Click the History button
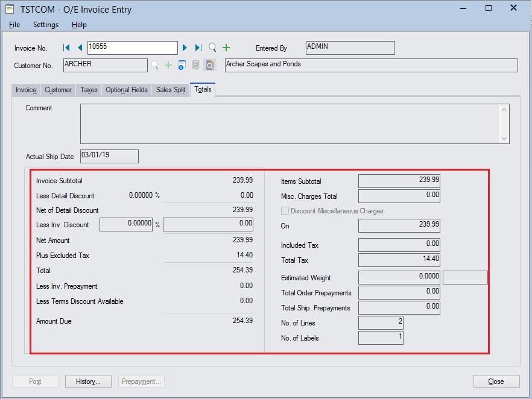Viewport: 532px width, 399px height. 88,382
